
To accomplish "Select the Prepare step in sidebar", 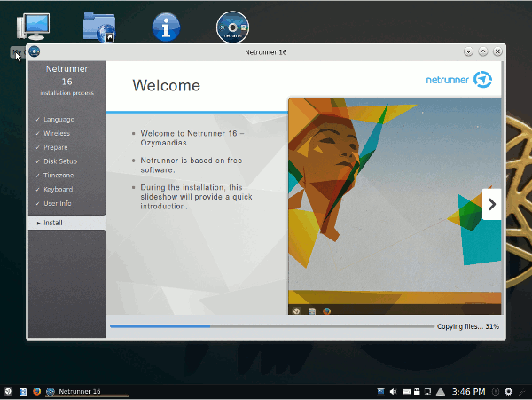I will 55,147.
